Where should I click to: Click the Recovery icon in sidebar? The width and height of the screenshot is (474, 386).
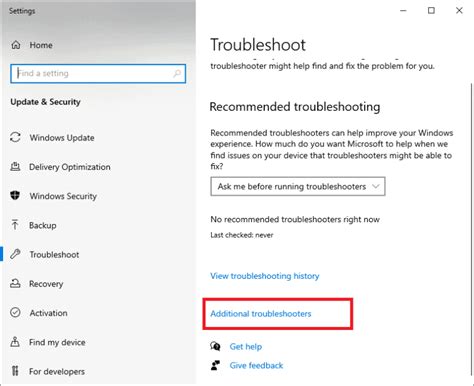tap(15, 283)
